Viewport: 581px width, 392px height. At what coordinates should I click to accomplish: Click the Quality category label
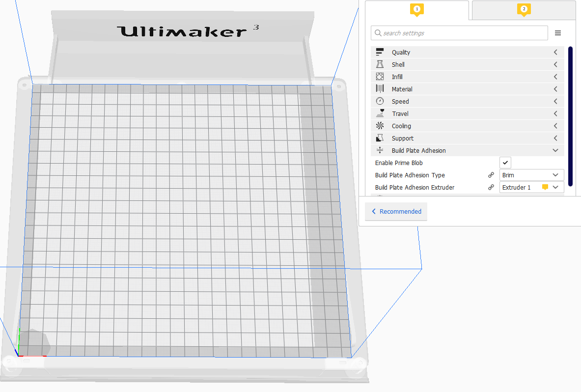click(401, 52)
